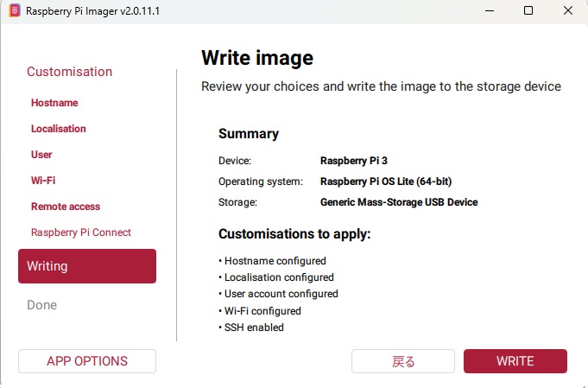Screen dimensions: 588x388
Task: Go to the Hostname step
Action: coord(54,103)
